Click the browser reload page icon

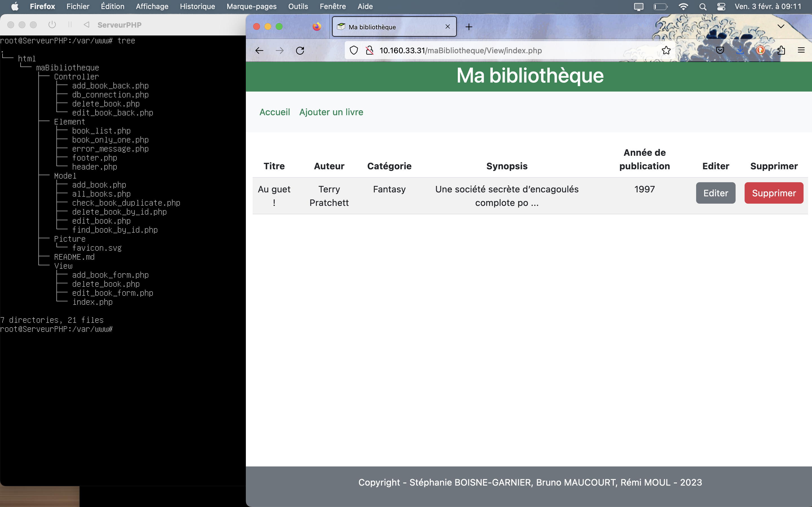point(300,51)
